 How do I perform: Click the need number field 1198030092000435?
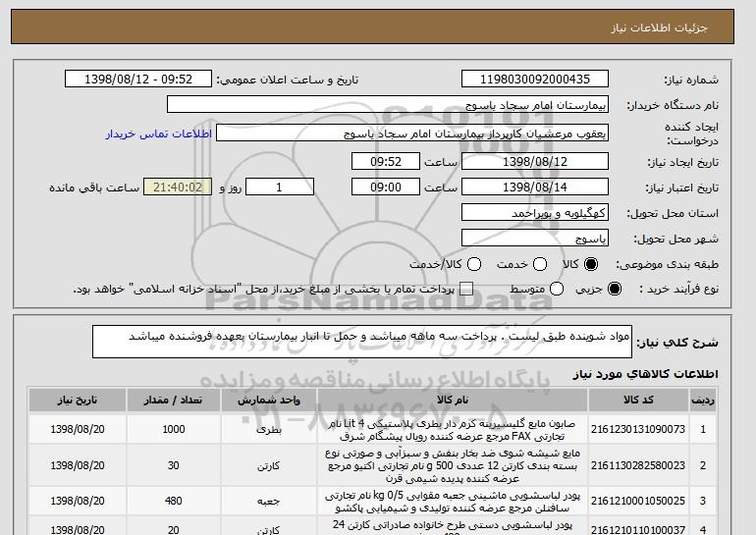tap(535, 80)
